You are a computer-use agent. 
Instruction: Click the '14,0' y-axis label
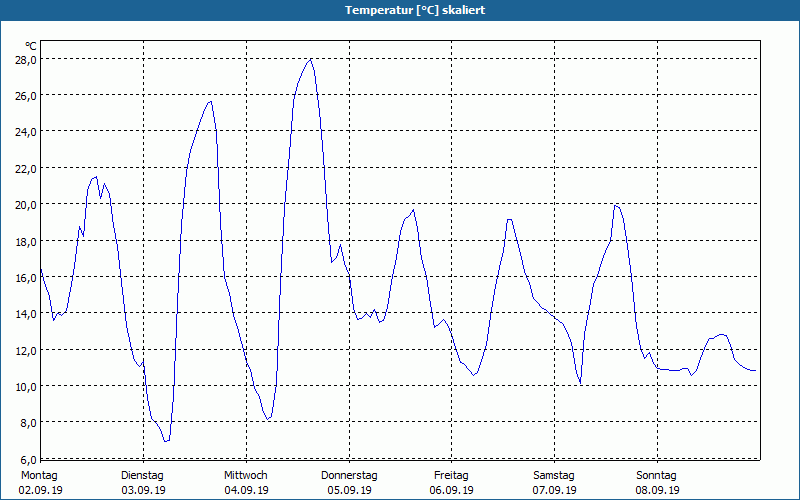(x=26, y=314)
